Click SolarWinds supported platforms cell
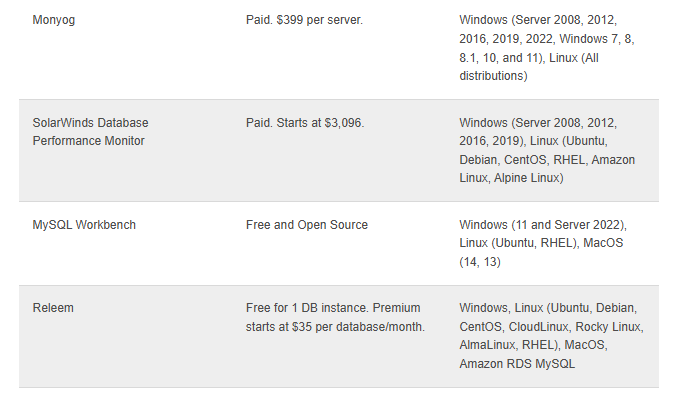Image resolution: width=677 pixels, height=412 pixels. click(547, 150)
